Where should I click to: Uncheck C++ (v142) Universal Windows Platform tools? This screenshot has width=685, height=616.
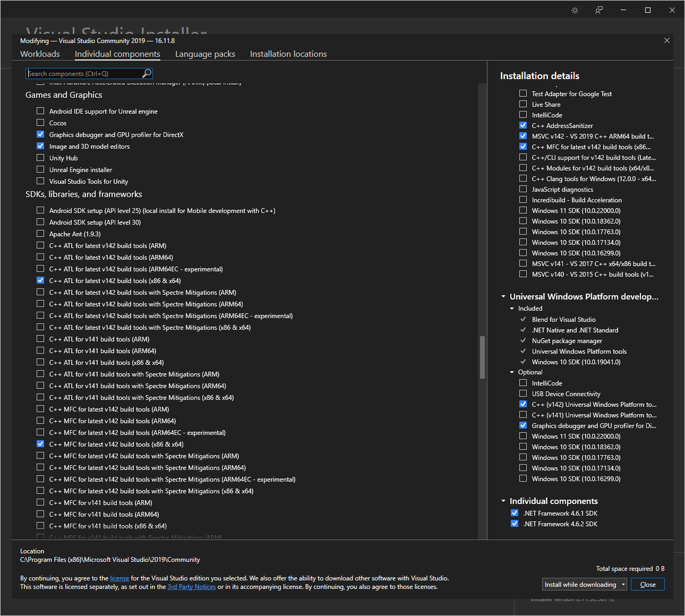(x=523, y=404)
